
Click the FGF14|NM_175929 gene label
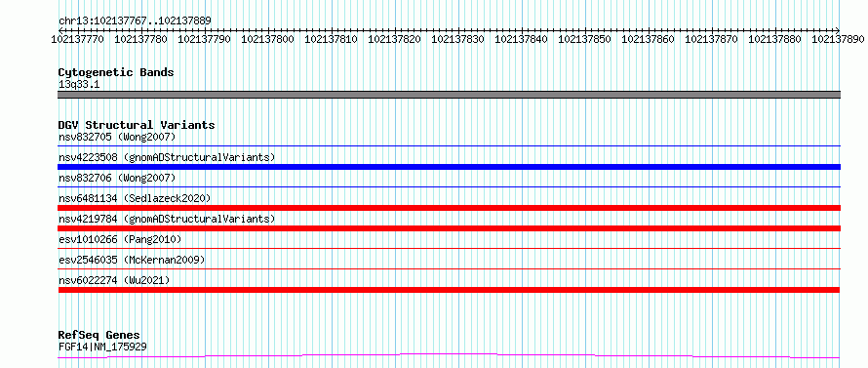[x=102, y=347]
